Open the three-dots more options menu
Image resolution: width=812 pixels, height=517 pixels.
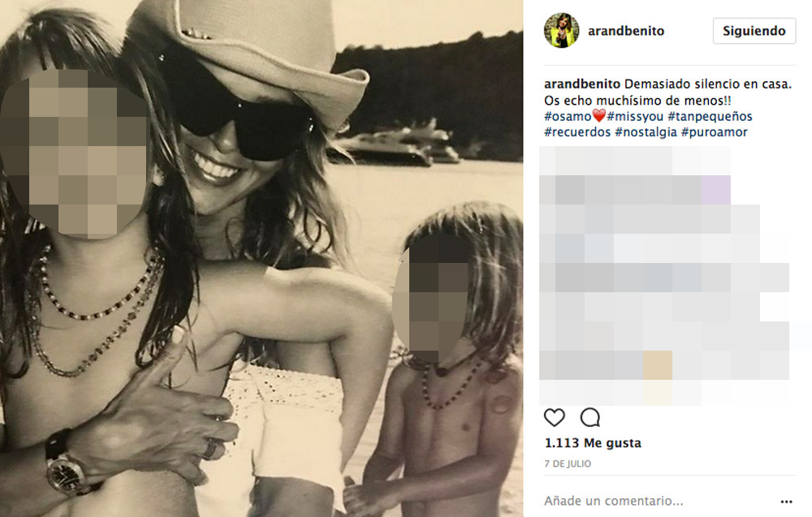[786, 502]
